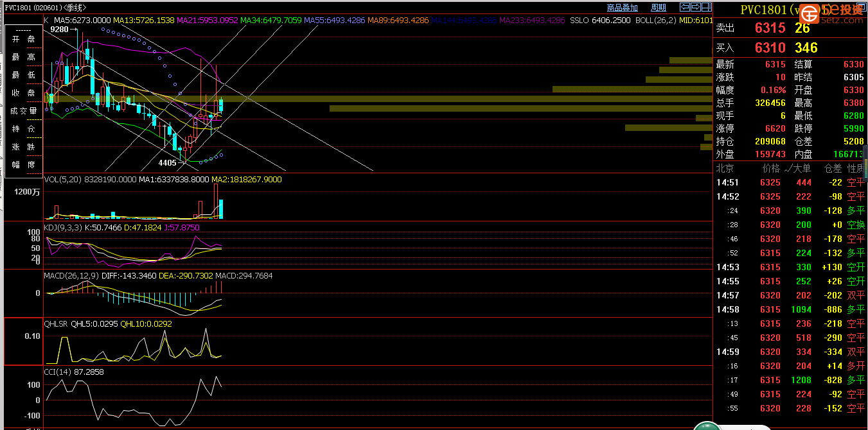Click the 仓差 column header in trades
868x430 pixels.
coord(833,168)
